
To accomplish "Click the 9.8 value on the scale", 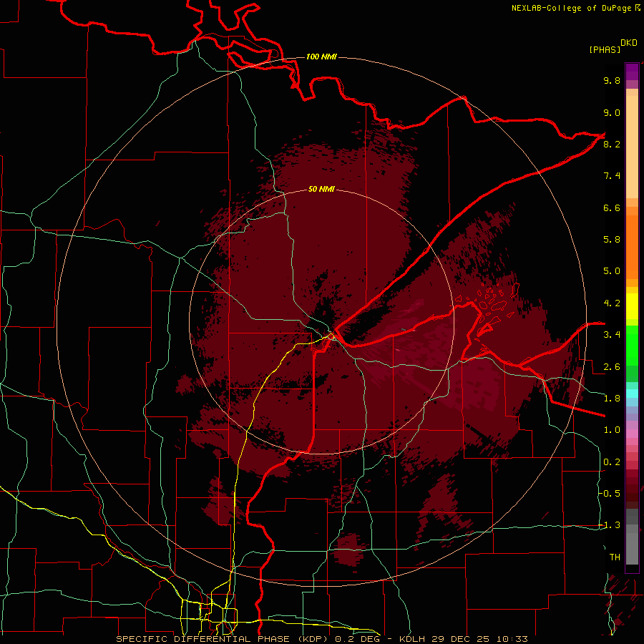I will point(612,80).
